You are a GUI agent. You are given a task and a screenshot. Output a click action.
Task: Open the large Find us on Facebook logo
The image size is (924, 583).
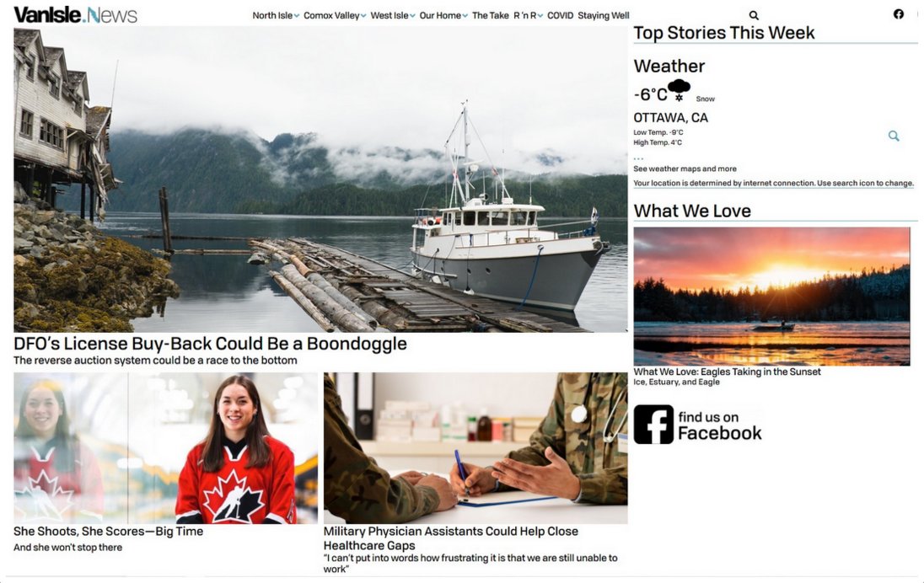click(698, 425)
